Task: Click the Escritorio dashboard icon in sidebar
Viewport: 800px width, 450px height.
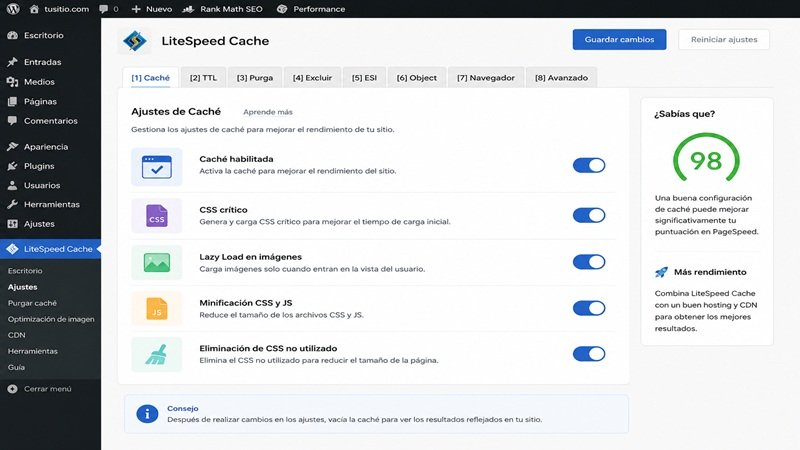Action: (x=13, y=35)
